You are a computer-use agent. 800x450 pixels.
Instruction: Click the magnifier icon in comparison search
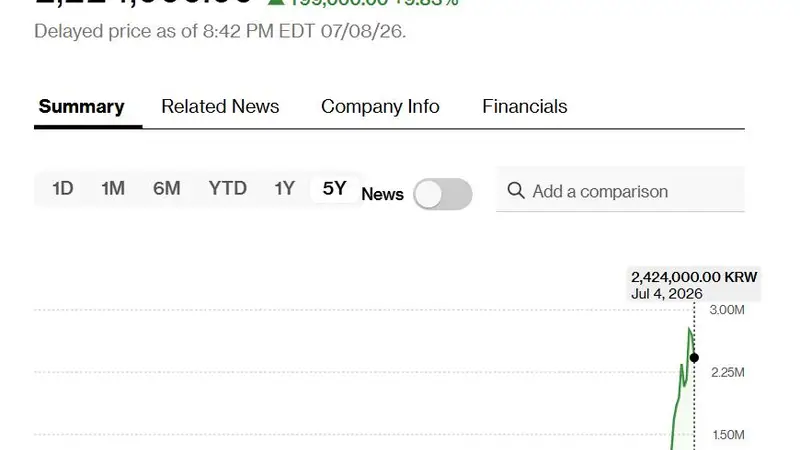click(516, 191)
